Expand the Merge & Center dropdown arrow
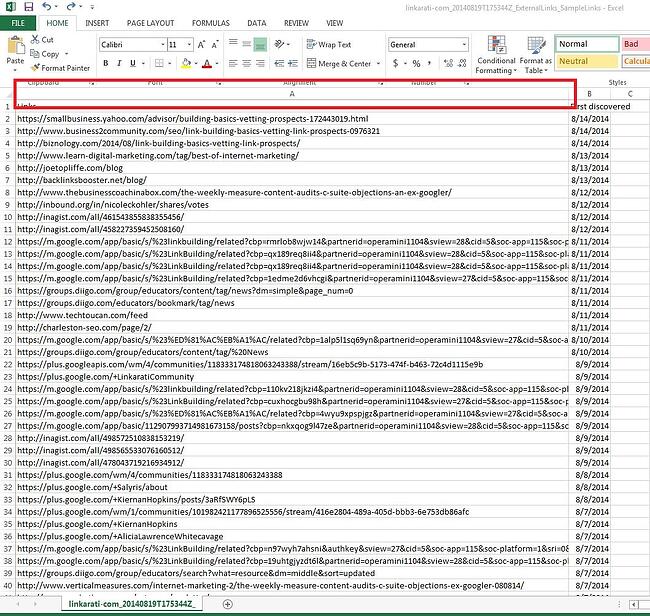Image resolution: width=650 pixels, height=616 pixels. (x=378, y=63)
